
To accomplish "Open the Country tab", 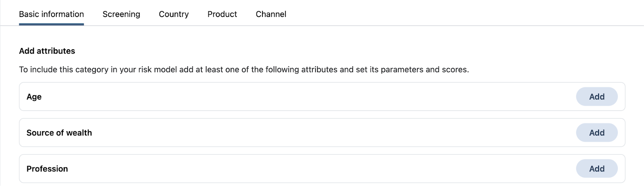I will coord(173,14).
